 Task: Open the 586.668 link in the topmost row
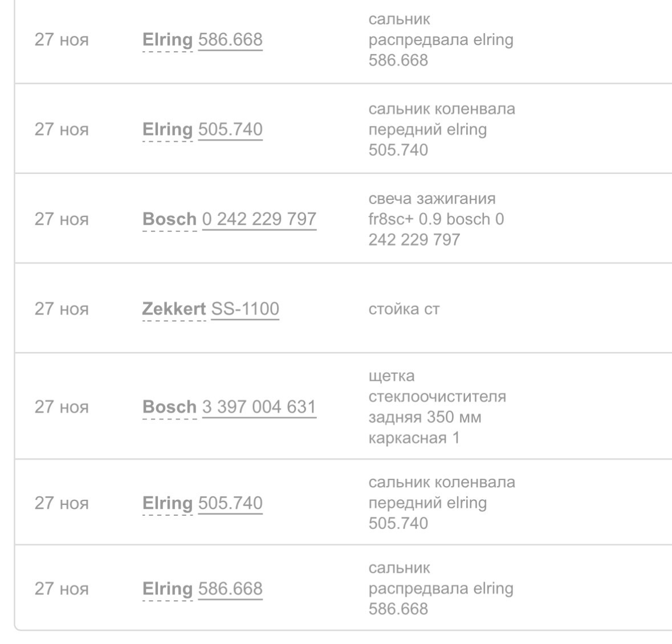click(x=230, y=40)
